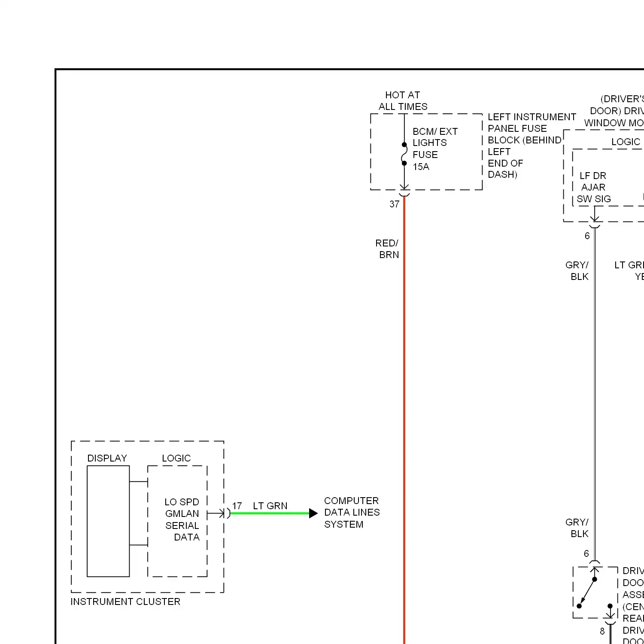The height and width of the screenshot is (644, 644).
Task: Click the DISPLAY label
Action: pyautogui.click(x=107, y=459)
